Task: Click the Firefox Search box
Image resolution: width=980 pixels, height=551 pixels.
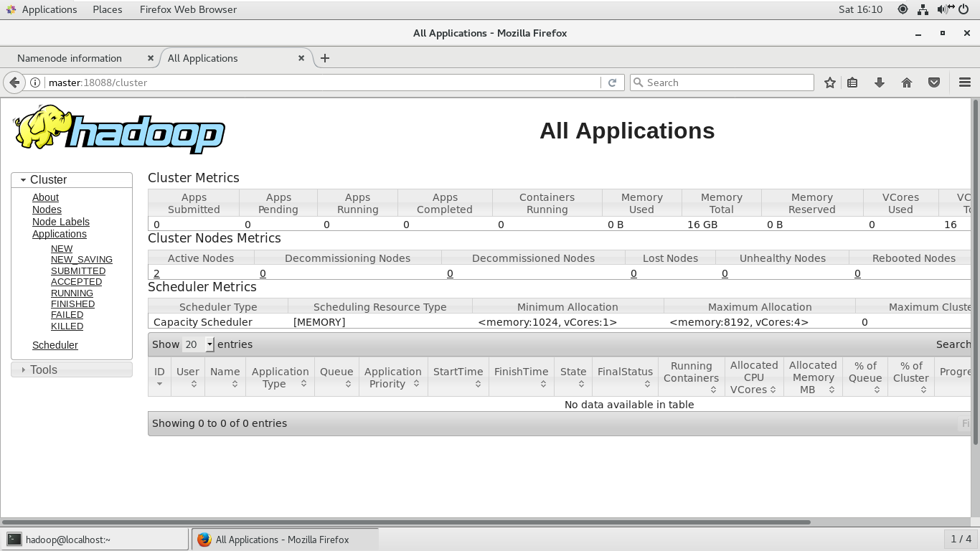Action: pos(722,83)
